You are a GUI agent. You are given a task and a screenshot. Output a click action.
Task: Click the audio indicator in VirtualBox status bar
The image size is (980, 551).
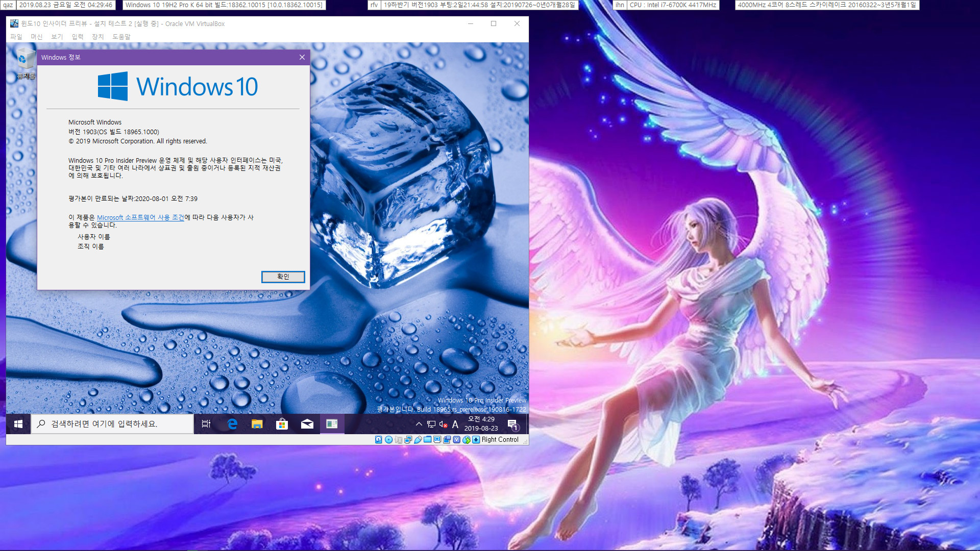tap(399, 439)
